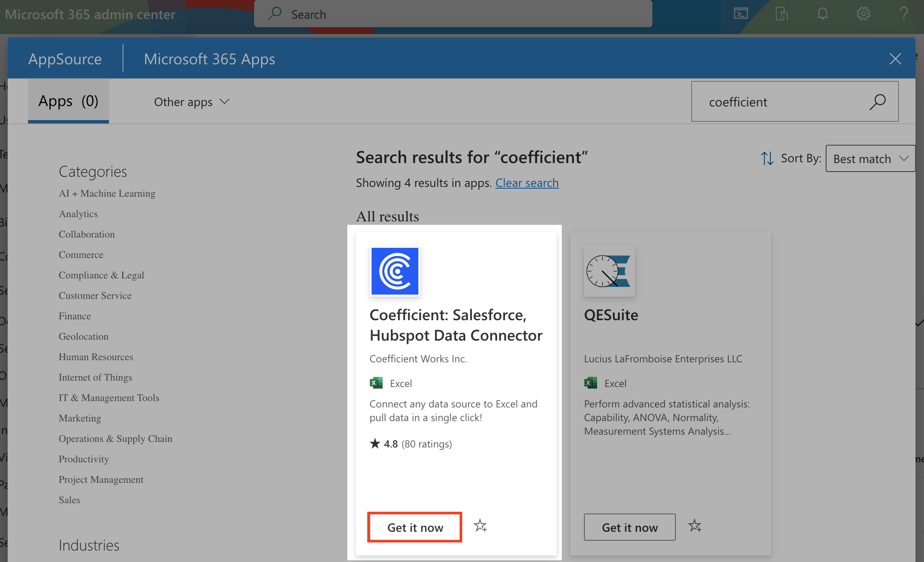The height and width of the screenshot is (562, 924).
Task: Filter by Sales category
Action: coord(69,500)
